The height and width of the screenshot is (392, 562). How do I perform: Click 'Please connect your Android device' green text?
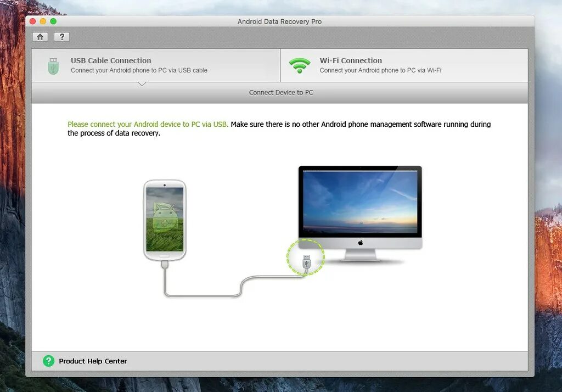click(x=148, y=124)
